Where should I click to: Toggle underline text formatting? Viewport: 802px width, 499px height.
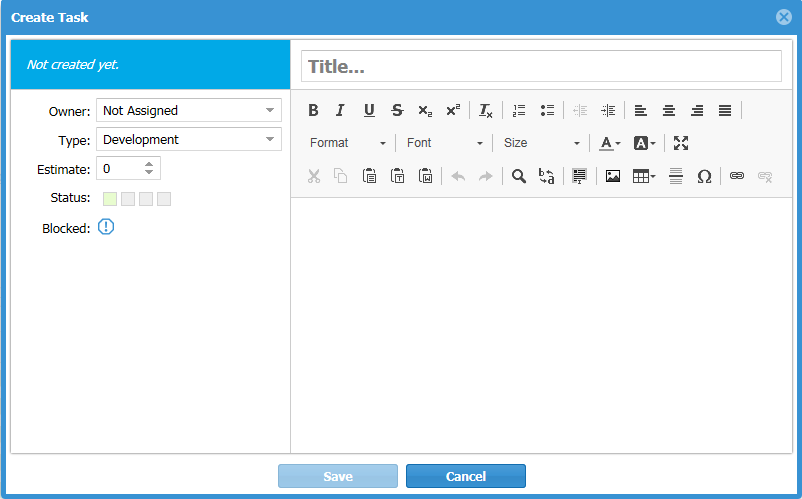click(x=369, y=110)
